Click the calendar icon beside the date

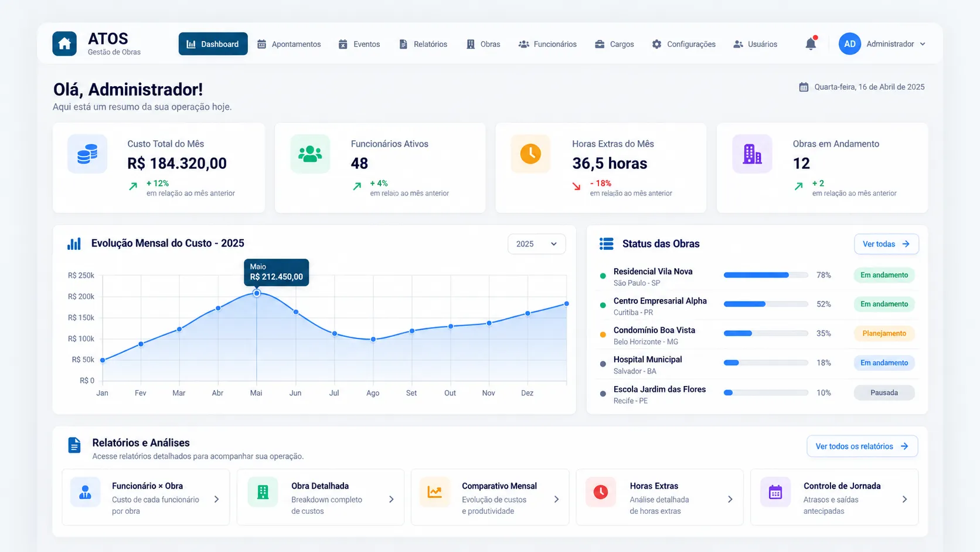point(804,87)
